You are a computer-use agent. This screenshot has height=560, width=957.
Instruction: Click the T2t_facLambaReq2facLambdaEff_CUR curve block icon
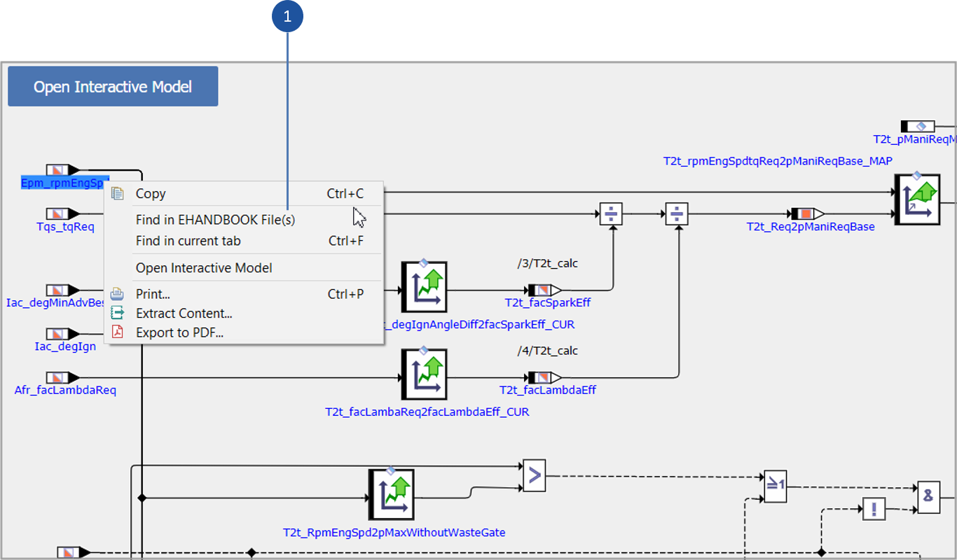point(424,374)
